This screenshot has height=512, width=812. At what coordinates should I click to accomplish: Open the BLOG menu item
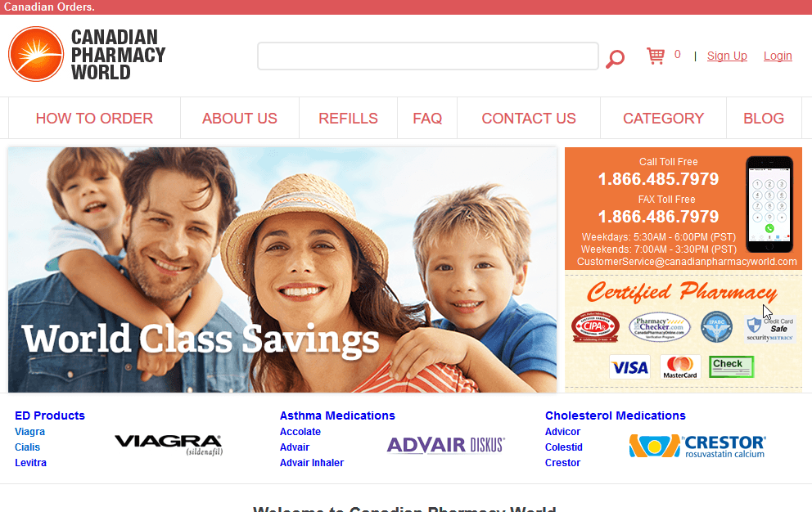[x=764, y=118]
